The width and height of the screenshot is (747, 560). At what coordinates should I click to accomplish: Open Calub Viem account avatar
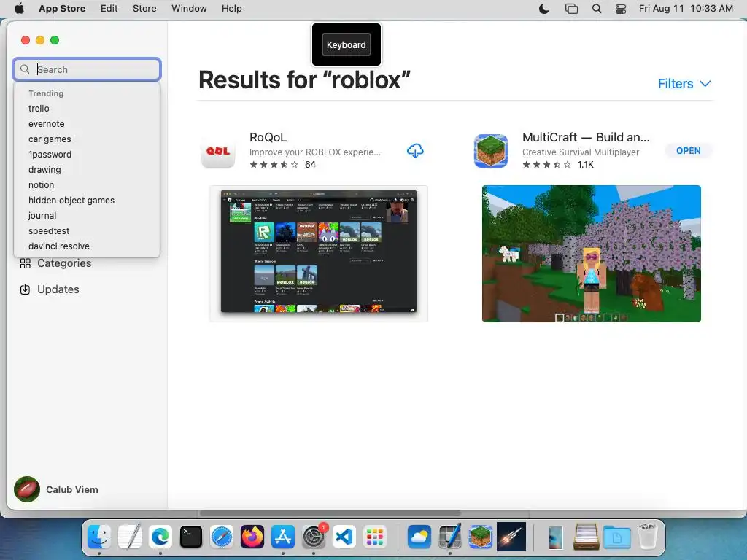[x=27, y=489]
